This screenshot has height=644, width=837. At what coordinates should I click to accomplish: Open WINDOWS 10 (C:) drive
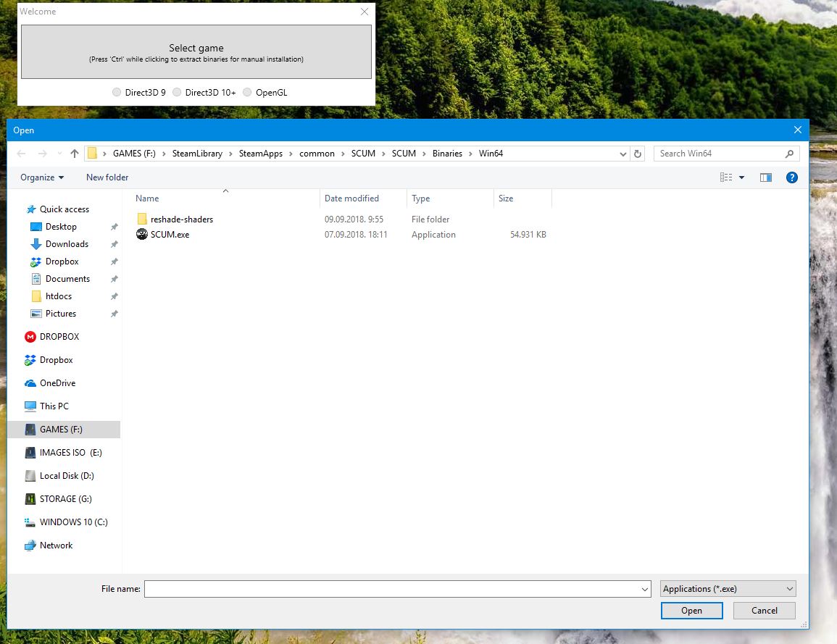[x=74, y=522]
